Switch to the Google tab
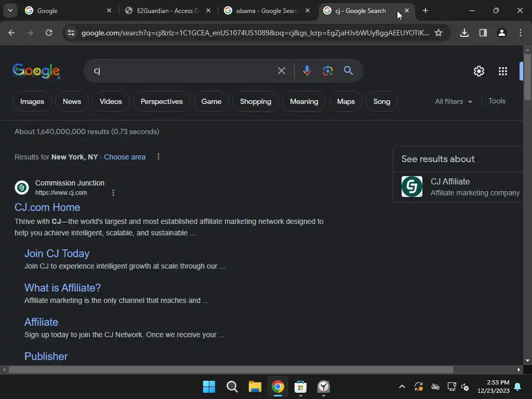 pyautogui.click(x=68, y=11)
